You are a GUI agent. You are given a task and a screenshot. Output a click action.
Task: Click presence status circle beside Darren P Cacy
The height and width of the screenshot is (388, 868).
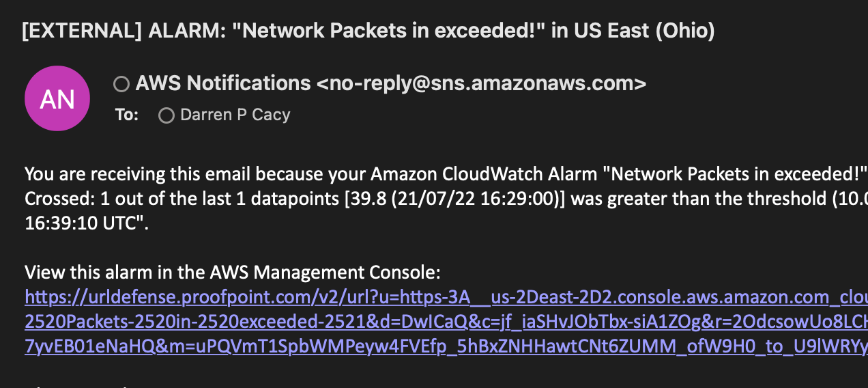[166, 115]
